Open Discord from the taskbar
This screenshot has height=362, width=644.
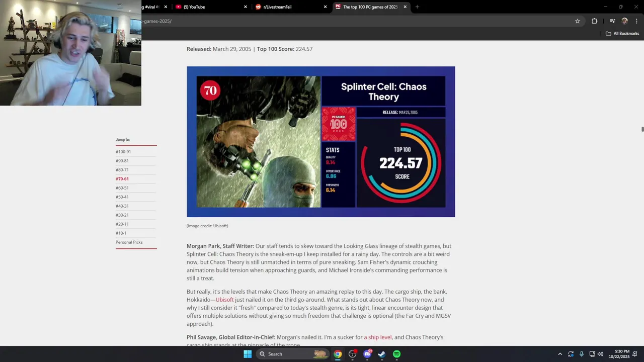coord(367,354)
